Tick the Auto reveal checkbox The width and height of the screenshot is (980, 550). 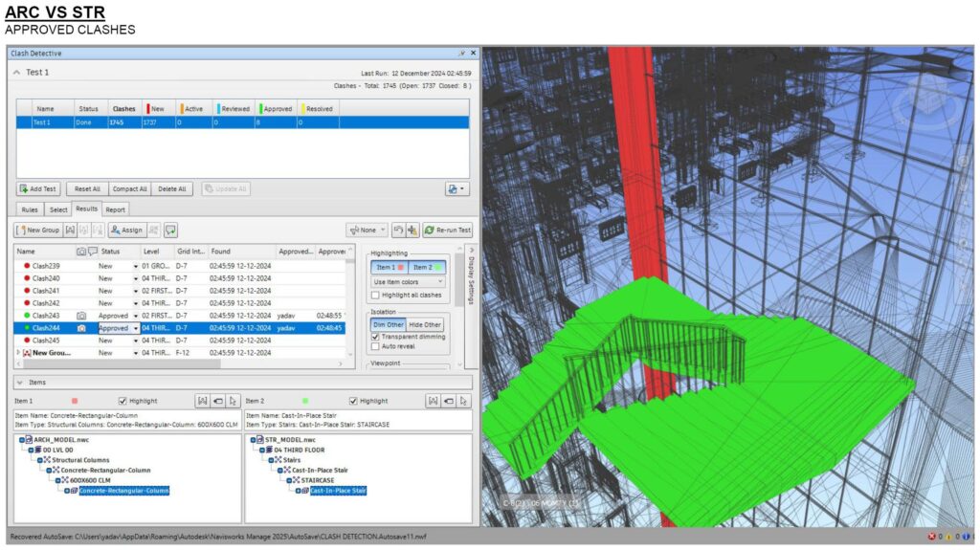(375, 347)
